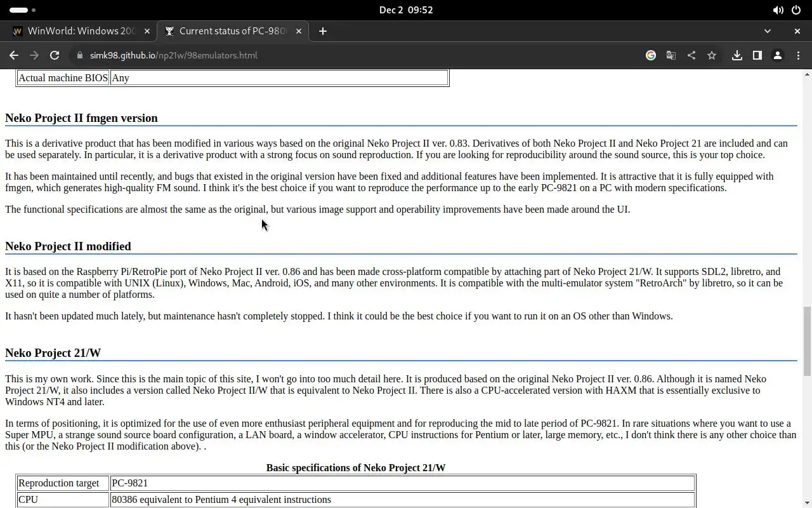Viewport: 812px width, 508px height.
Task: Click the Neko Project II modified heading
Action: click(68, 246)
